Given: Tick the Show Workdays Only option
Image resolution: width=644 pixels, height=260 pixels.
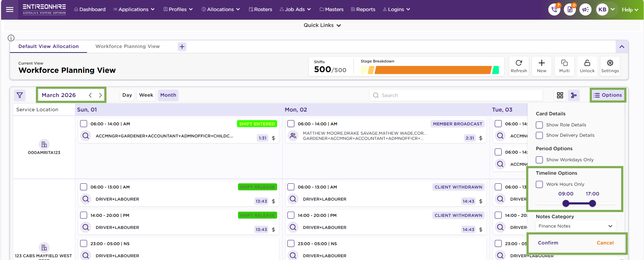Looking at the screenshot, I should click(x=539, y=160).
